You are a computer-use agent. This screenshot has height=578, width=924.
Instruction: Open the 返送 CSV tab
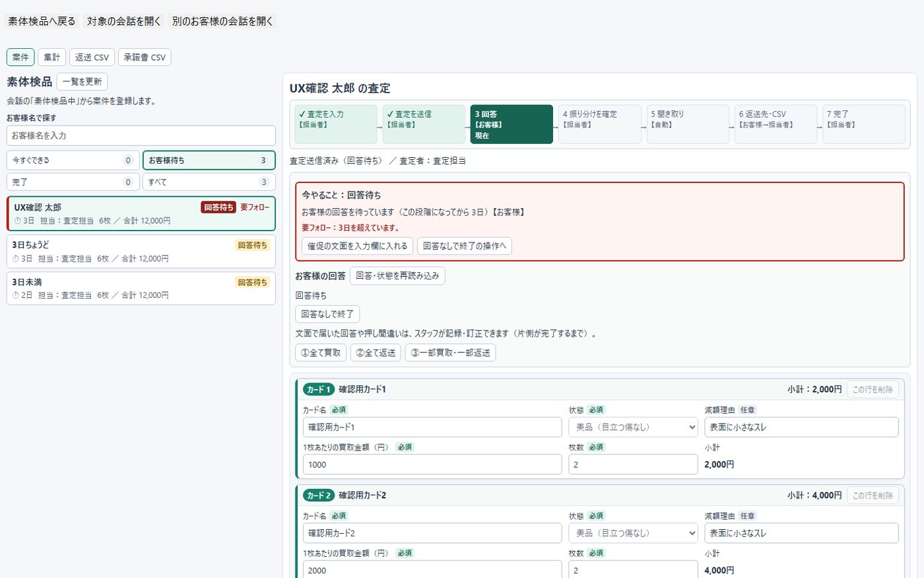(92, 57)
